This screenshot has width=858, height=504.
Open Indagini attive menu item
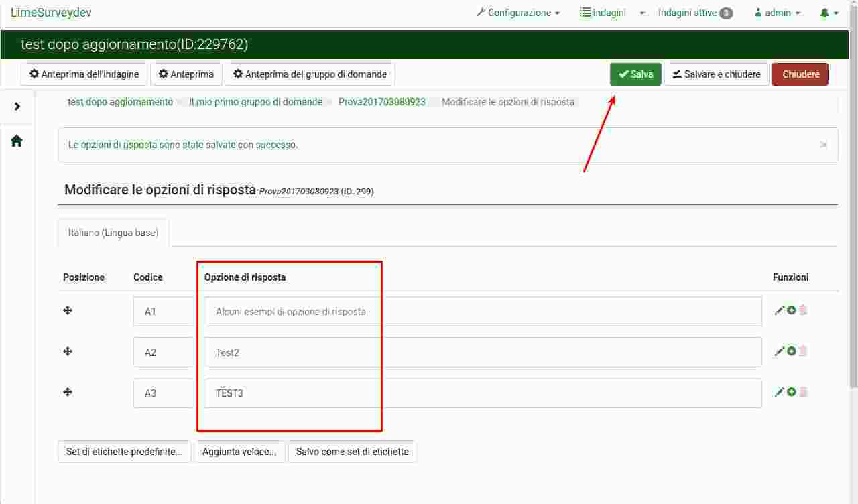coord(694,13)
